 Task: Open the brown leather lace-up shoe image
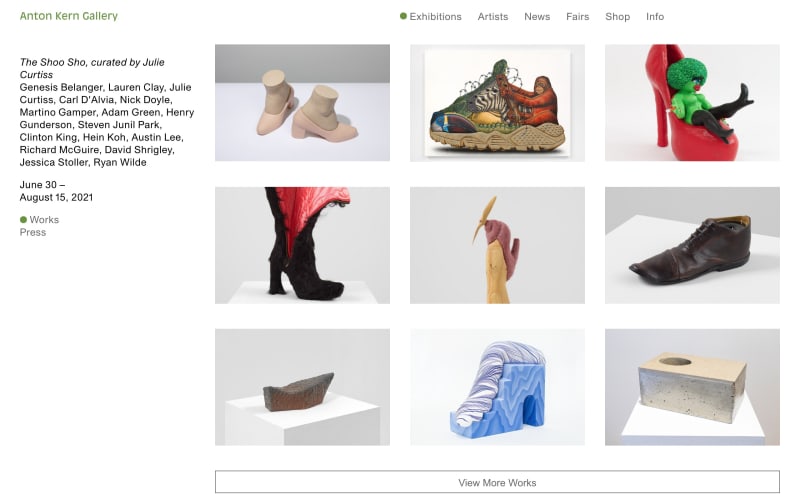click(692, 245)
